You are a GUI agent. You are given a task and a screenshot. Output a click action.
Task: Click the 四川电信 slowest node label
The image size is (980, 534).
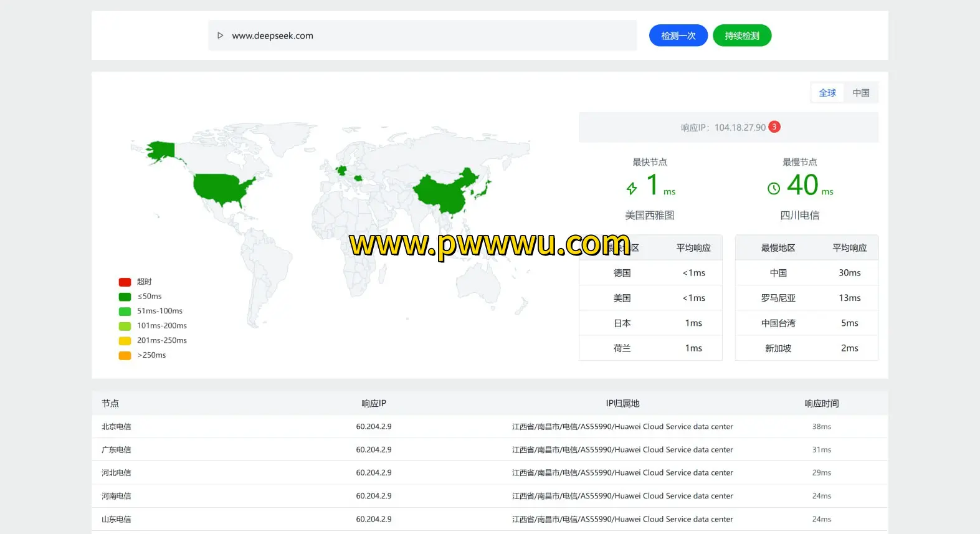(x=800, y=215)
